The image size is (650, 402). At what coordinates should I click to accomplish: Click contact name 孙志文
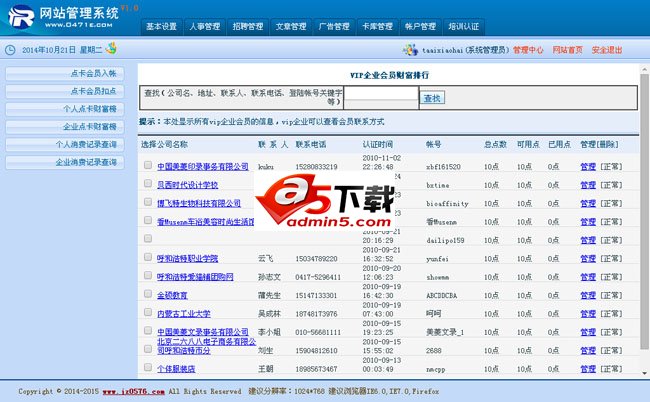coord(269,277)
